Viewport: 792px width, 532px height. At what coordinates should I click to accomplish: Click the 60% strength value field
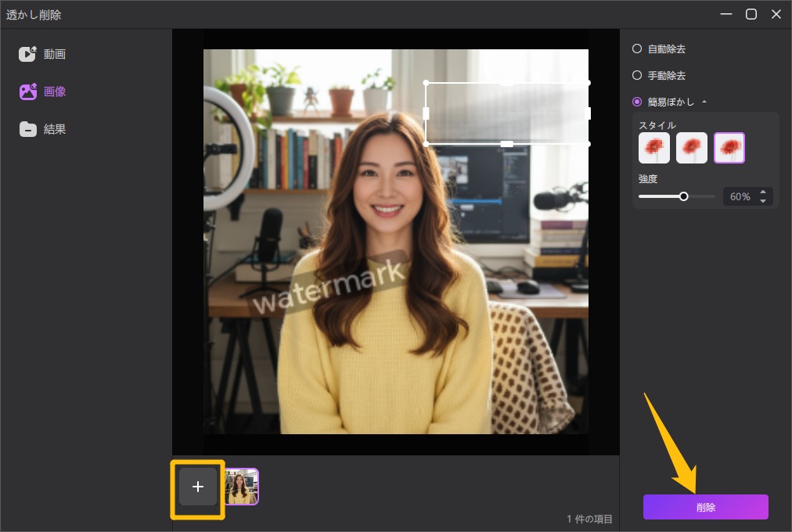[740, 197]
